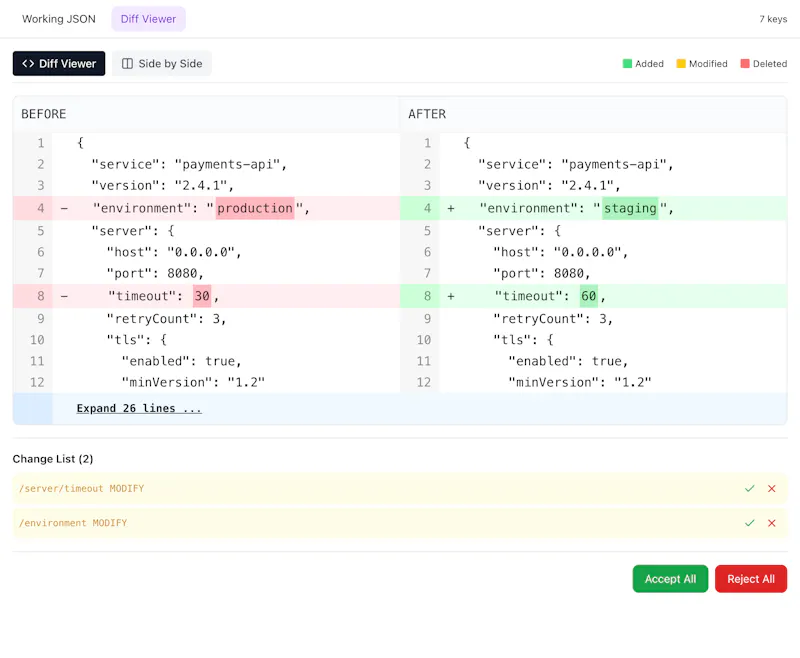Screen dimensions: 800x658
Task: Click "version" line in AFTER pane
Action: [x=549, y=185]
